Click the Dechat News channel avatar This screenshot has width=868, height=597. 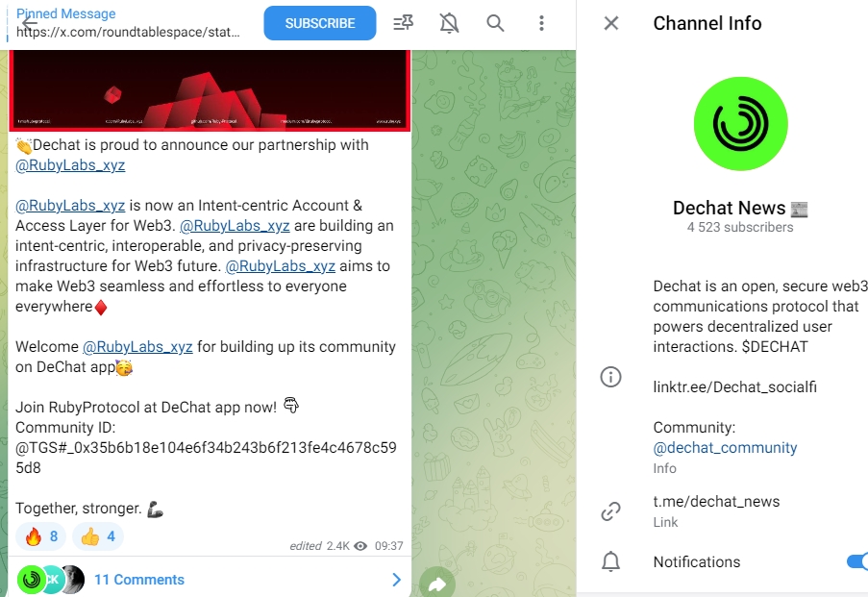click(740, 123)
